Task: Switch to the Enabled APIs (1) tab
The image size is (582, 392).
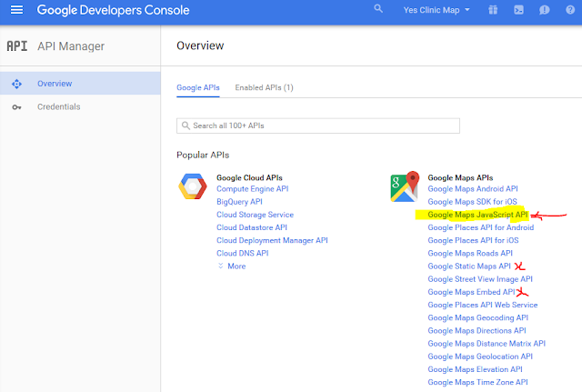Action: [x=264, y=87]
